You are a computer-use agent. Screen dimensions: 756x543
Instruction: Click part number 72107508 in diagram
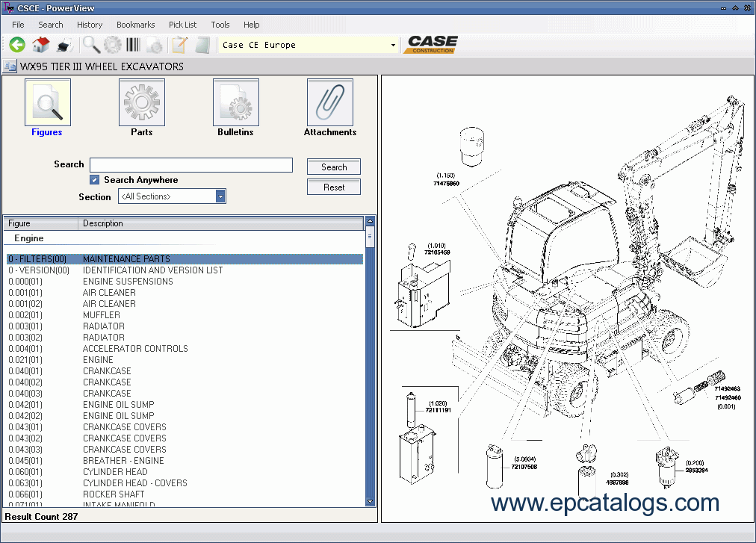pos(524,467)
